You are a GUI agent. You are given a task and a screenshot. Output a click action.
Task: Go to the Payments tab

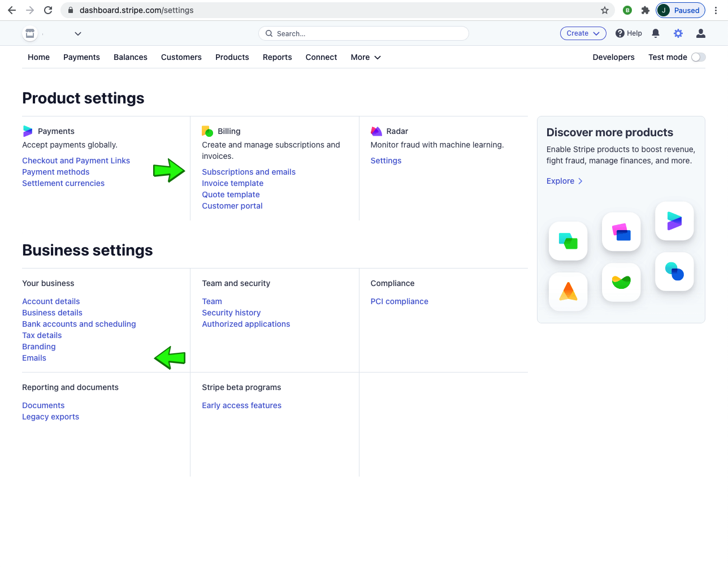point(81,57)
